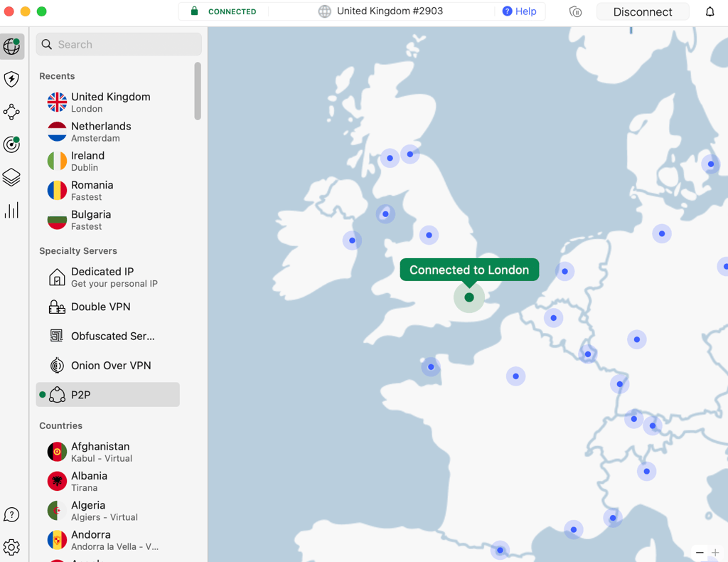Open the stacked layers sidebar icon
This screenshot has height=562, width=728.
pyautogui.click(x=11, y=177)
